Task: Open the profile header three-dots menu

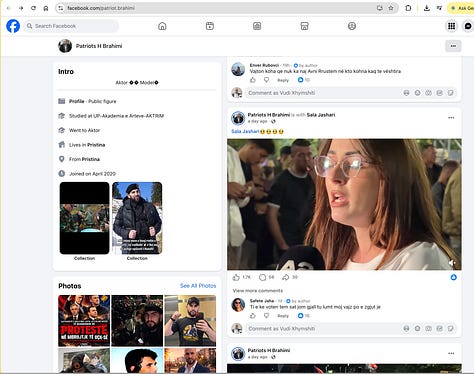Action: click(453, 46)
